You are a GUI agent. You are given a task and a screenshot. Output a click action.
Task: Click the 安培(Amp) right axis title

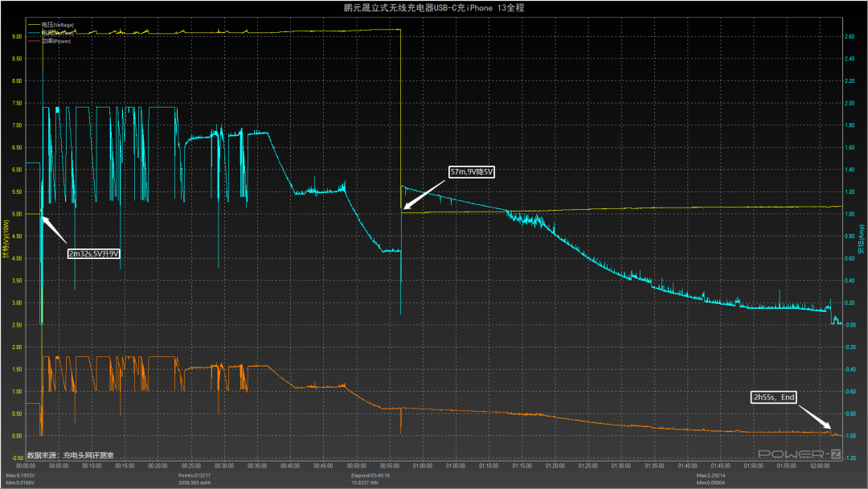point(862,239)
